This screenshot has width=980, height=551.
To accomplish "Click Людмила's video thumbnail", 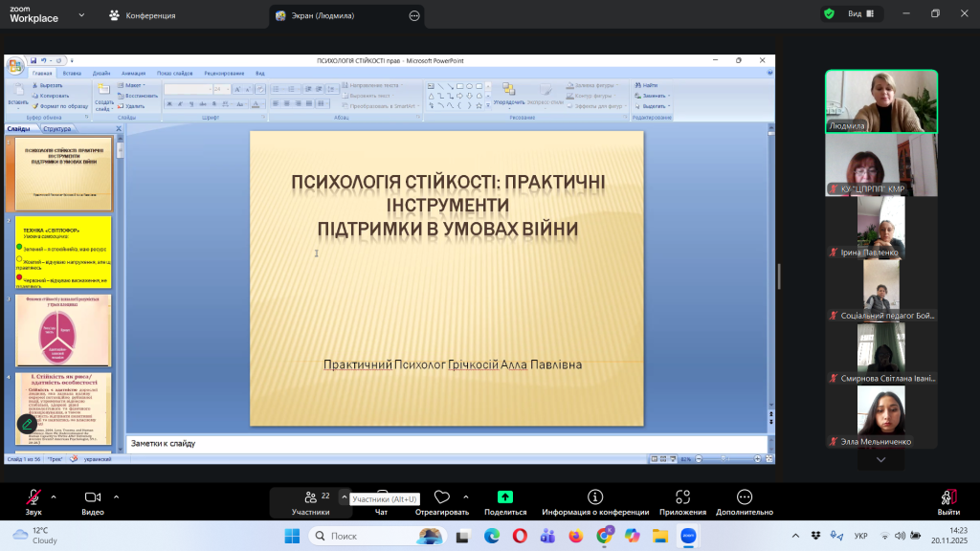I will pos(881,100).
